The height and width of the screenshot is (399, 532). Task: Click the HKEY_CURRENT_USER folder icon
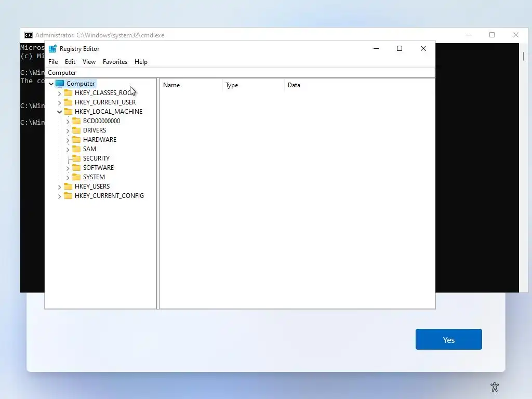(x=68, y=102)
